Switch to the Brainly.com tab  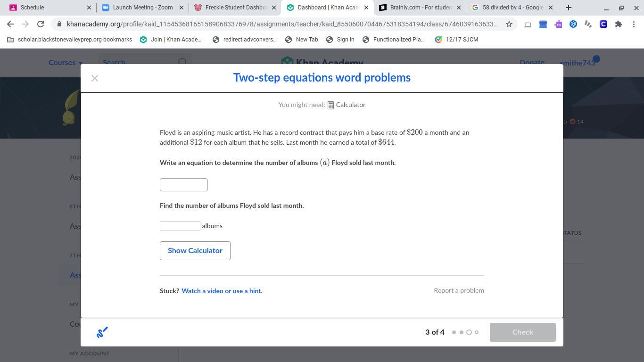420,8
